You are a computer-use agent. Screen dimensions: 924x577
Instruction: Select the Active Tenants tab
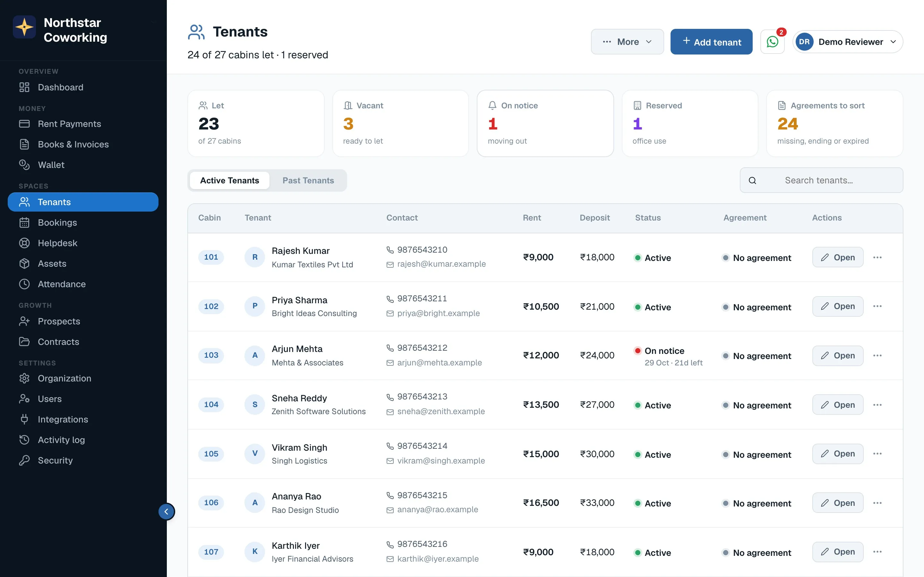tap(229, 180)
